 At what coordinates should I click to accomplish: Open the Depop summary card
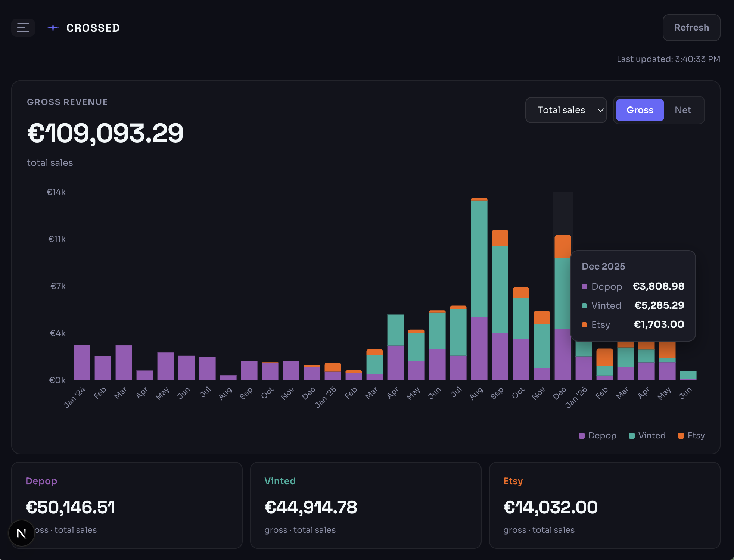(127, 505)
